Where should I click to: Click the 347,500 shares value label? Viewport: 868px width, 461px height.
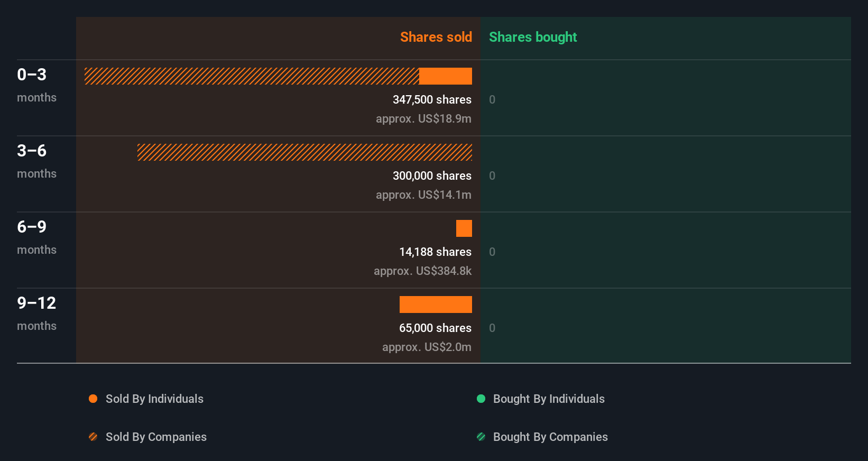click(432, 99)
